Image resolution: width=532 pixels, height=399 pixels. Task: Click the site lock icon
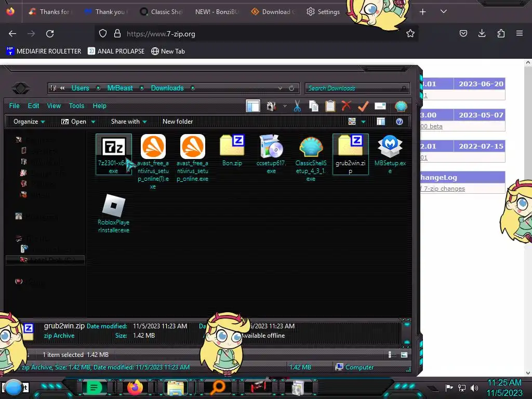pyautogui.click(x=117, y=34)
